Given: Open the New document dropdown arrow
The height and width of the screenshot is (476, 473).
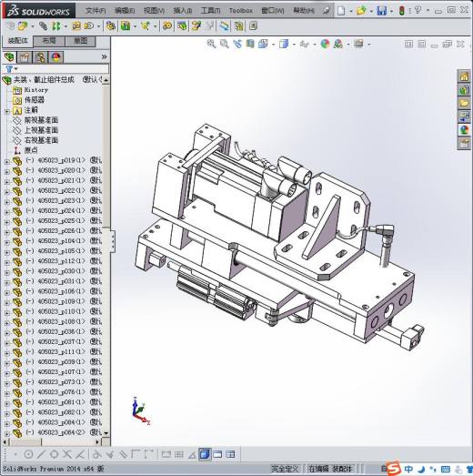Looking at the screenshot, I should [x=351, y=11].
